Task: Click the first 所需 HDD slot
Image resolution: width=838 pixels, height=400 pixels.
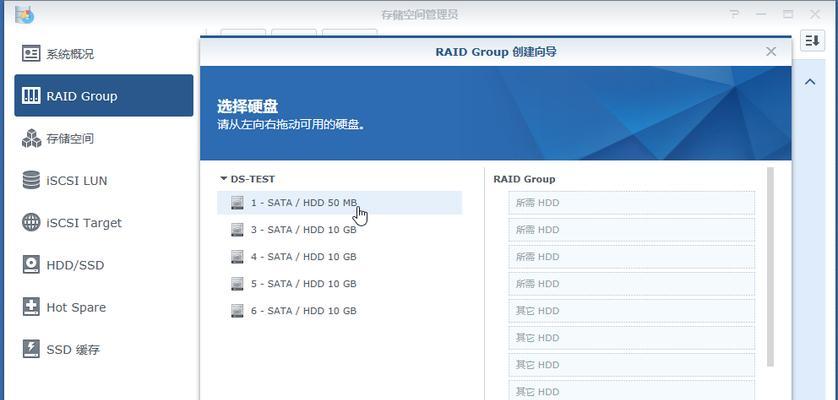Action: point(632,203)
